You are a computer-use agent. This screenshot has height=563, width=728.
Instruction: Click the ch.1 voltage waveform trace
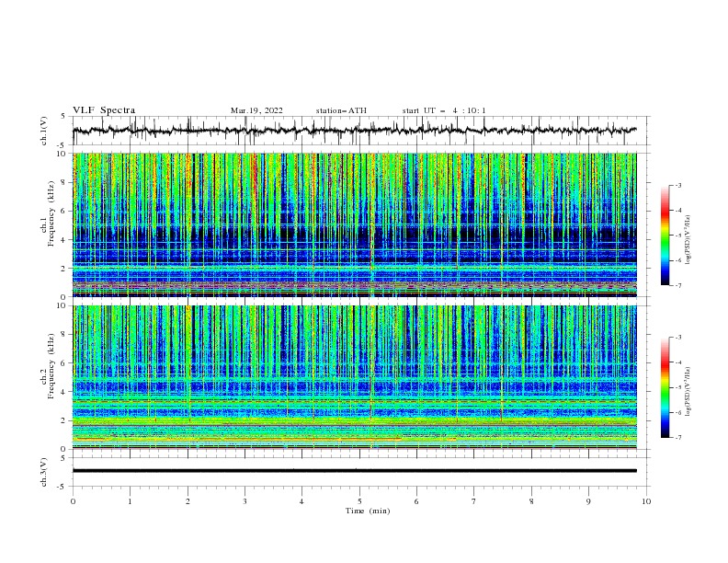pos(354,131)
